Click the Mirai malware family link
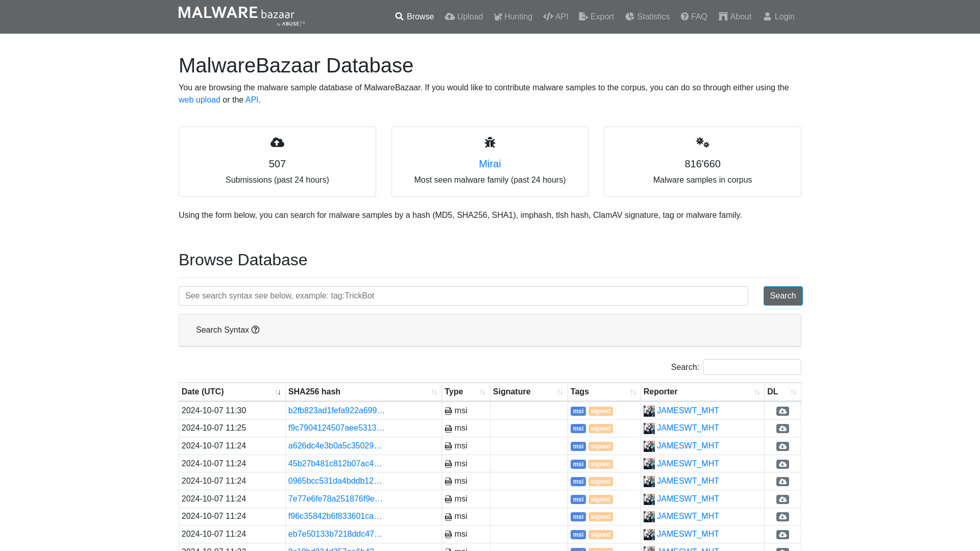This screenshot has width=980, height=551. 490,163
